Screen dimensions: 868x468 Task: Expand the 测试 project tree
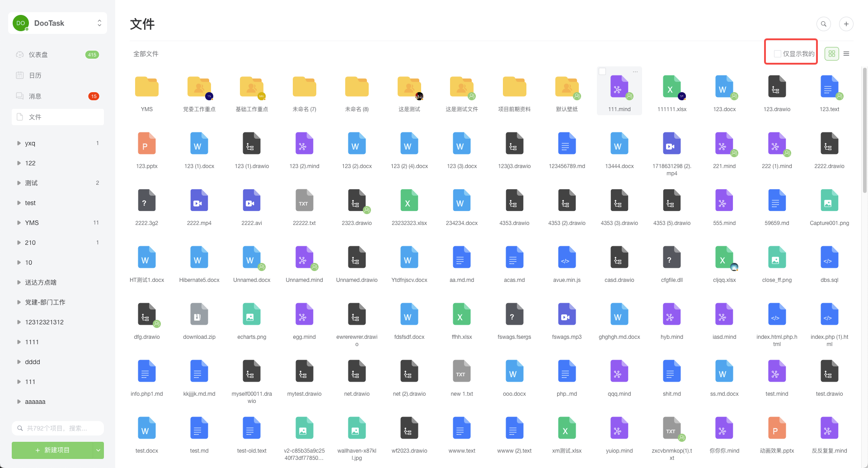tap(19, 183)
